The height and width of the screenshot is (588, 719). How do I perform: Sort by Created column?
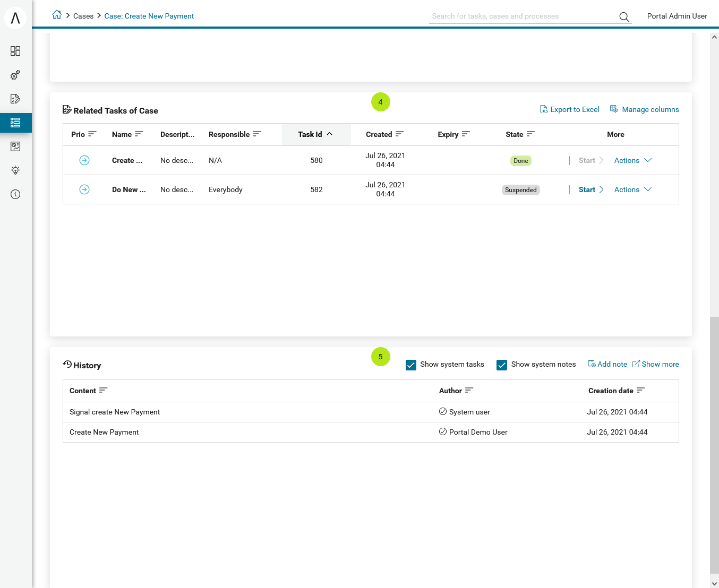point(384,134)
